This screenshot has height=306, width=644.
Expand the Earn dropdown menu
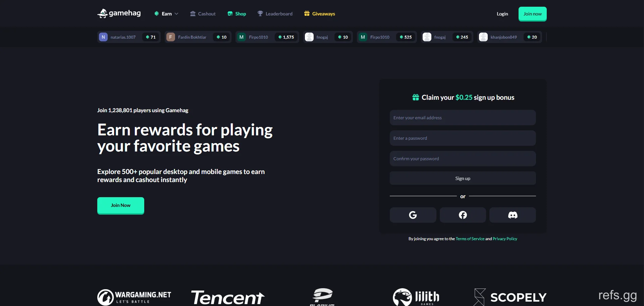coord(166,14)
